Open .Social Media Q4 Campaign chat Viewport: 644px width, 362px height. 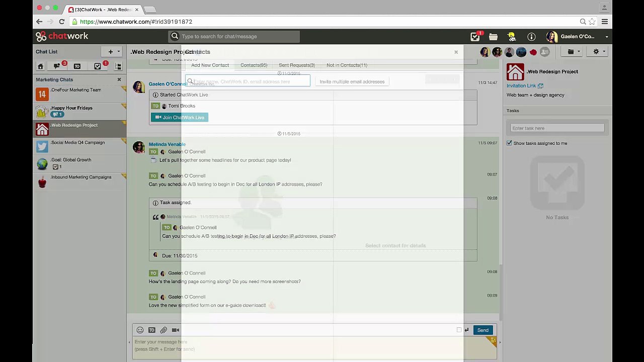coord(79,146)
